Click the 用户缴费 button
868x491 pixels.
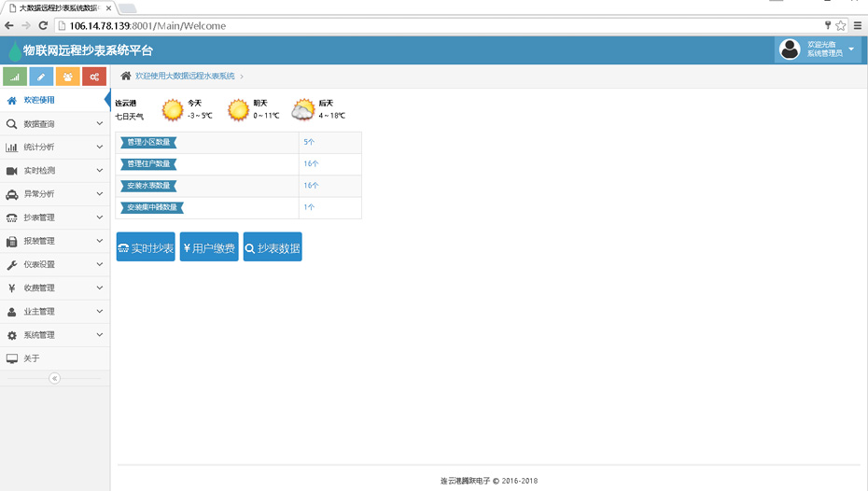(x=209, y=248)
